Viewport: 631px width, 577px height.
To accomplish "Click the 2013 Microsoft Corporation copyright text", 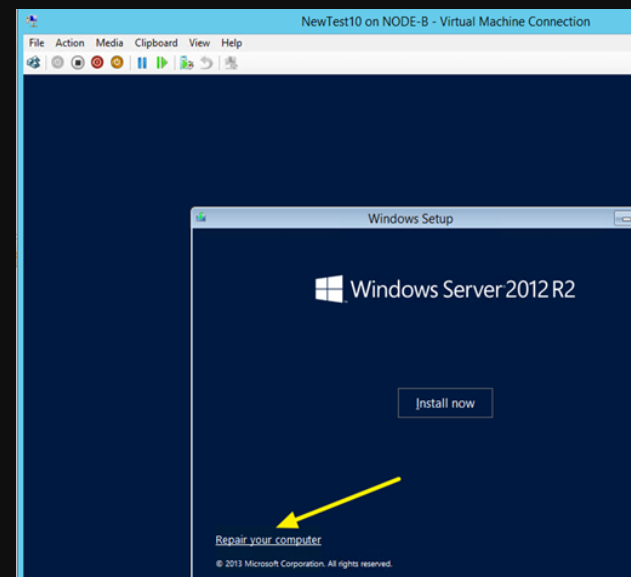I will click(x=304, y=564).
